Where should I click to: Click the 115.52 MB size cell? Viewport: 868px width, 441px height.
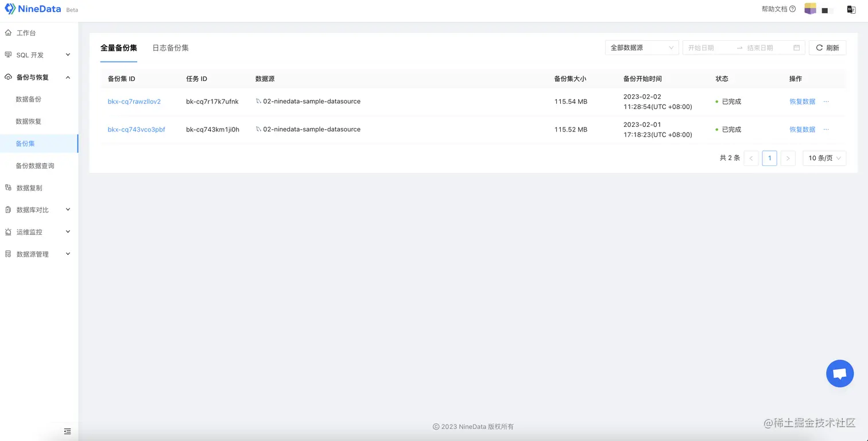[571, 130]
